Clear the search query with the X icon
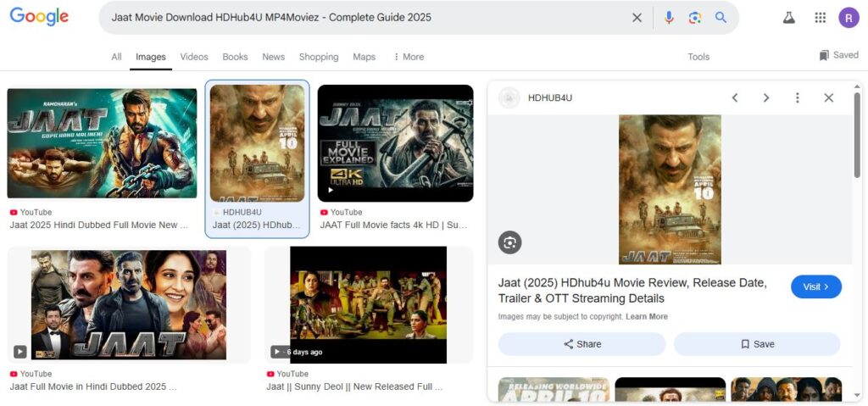 637,18
